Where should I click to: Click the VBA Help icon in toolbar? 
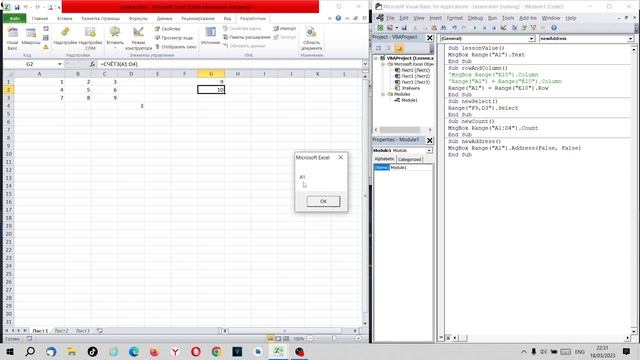tap(554, 28)
